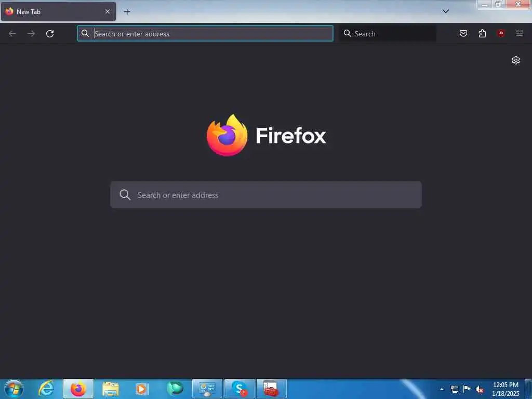Open the green globe app in the taskbar
This screenshot has height=399, width=532.
(x=175, y=388)
